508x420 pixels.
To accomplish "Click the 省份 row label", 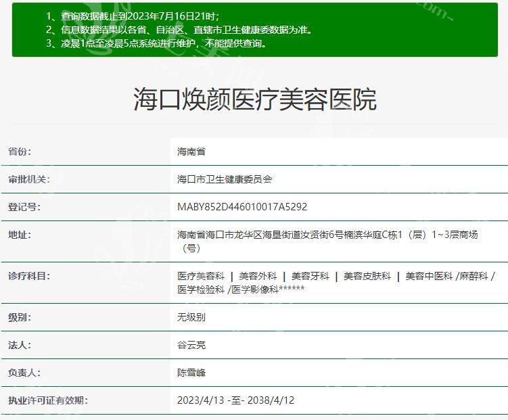I will pyautogui.click(x=20, y=152).
